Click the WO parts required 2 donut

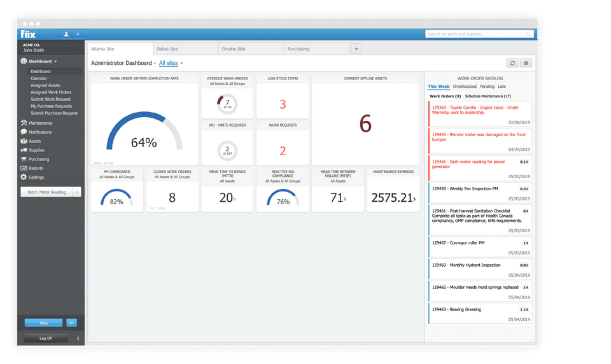click(227, 150)
